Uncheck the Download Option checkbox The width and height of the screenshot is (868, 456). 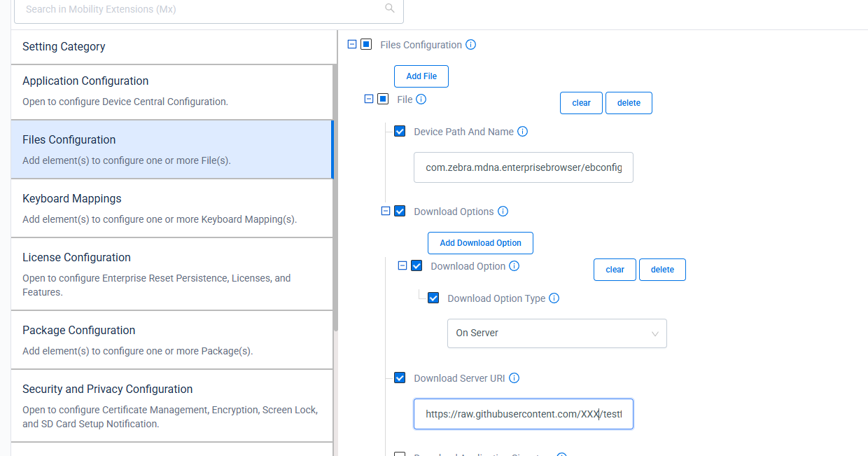point(416,265)
